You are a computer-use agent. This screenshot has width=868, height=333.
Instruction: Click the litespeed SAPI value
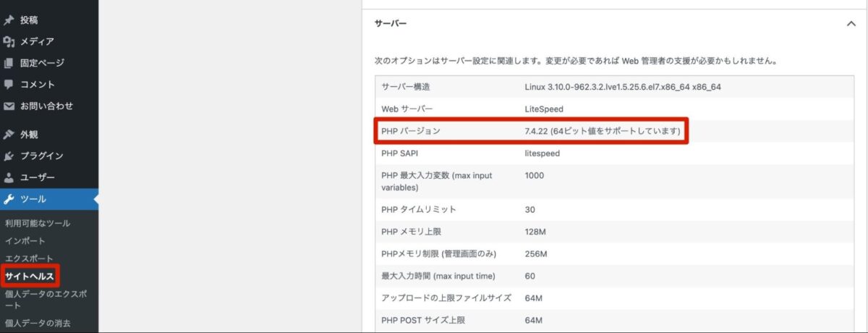pos(542,153)
